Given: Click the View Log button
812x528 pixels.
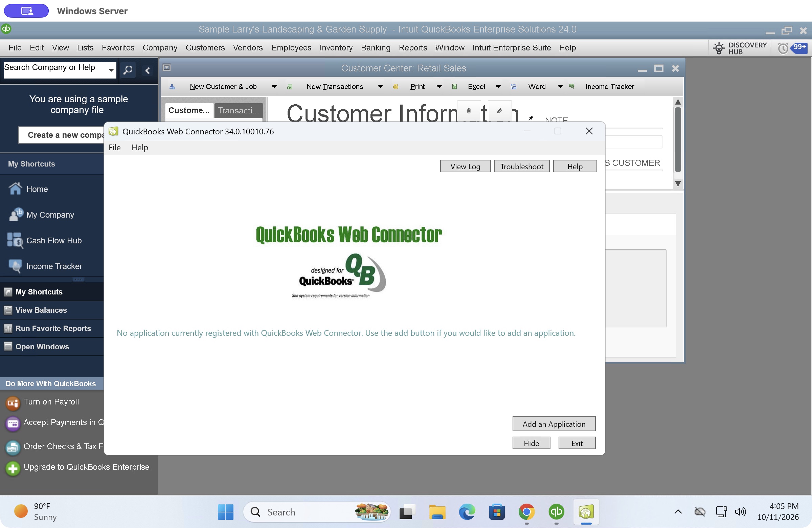Looking at the screenshot, I should pyautogui.click(x=465, y=167).
